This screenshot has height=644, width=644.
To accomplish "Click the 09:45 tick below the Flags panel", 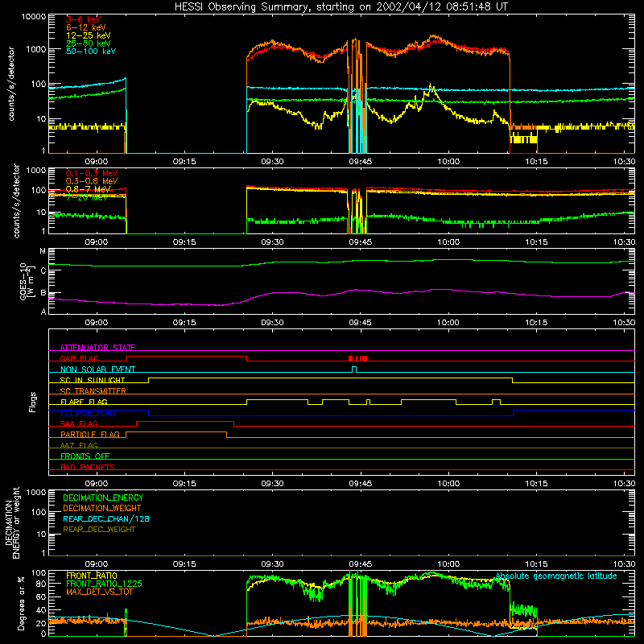I will pos(360,484).
